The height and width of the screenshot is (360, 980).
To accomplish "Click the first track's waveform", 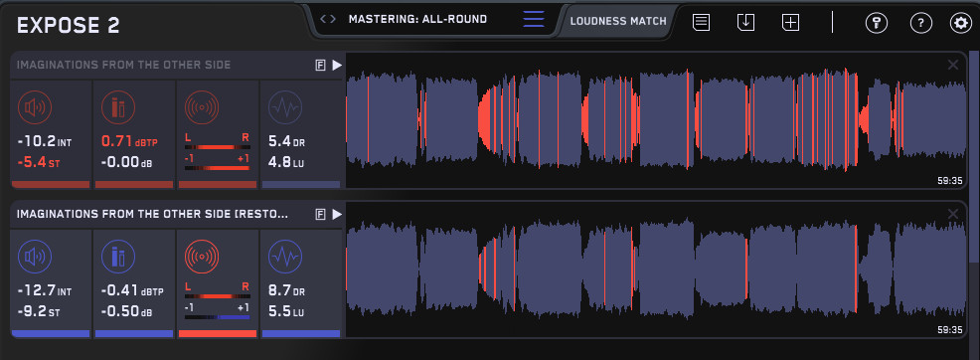I will [x=656, y=119].
